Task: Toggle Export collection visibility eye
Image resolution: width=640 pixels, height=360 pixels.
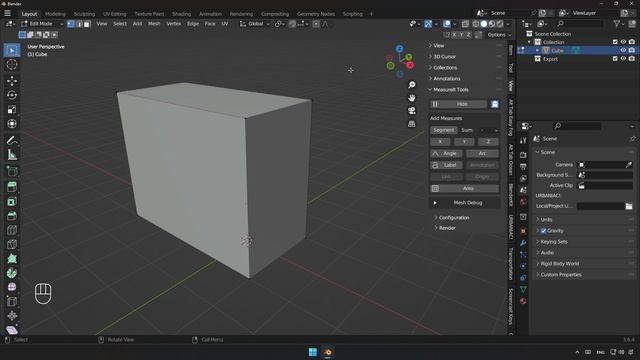Action: 623,59
